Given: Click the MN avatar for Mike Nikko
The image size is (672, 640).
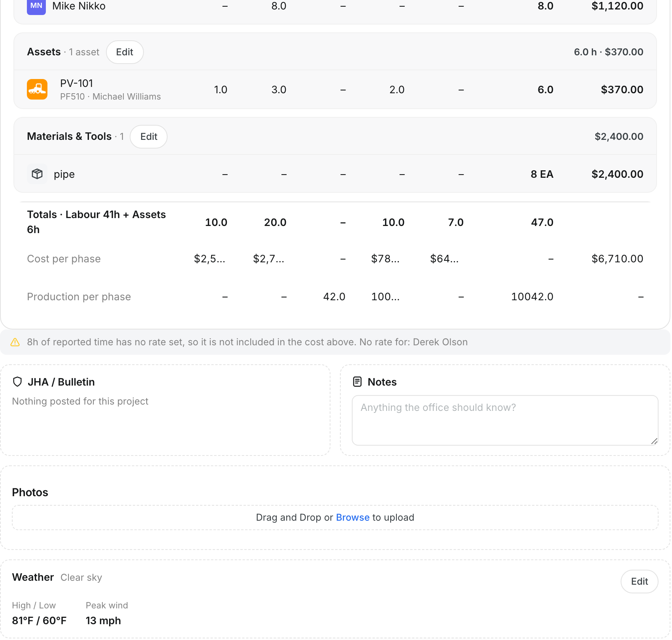Looking at the screenshot, I should 36,6.
